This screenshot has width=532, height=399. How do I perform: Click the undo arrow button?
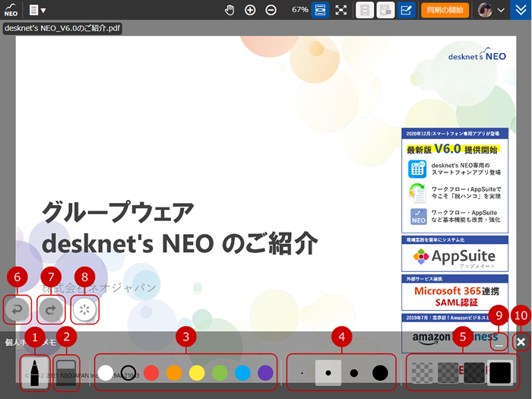17,309
